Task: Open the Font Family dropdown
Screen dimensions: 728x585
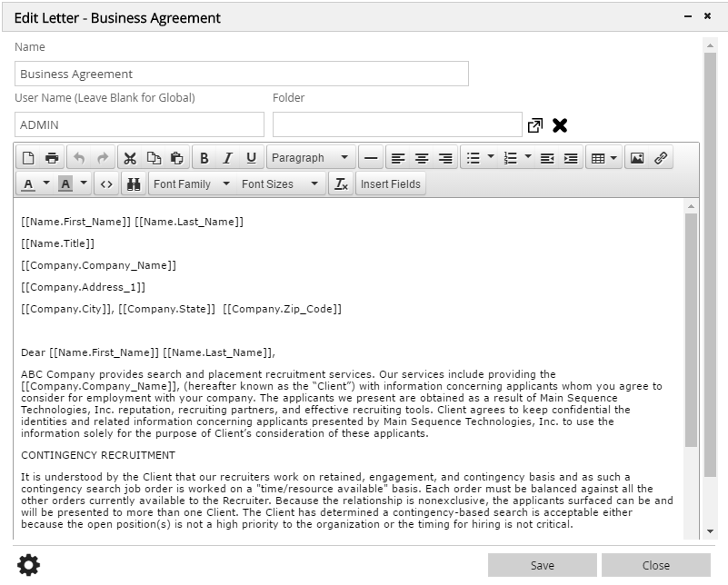Action: pos(192,184)
